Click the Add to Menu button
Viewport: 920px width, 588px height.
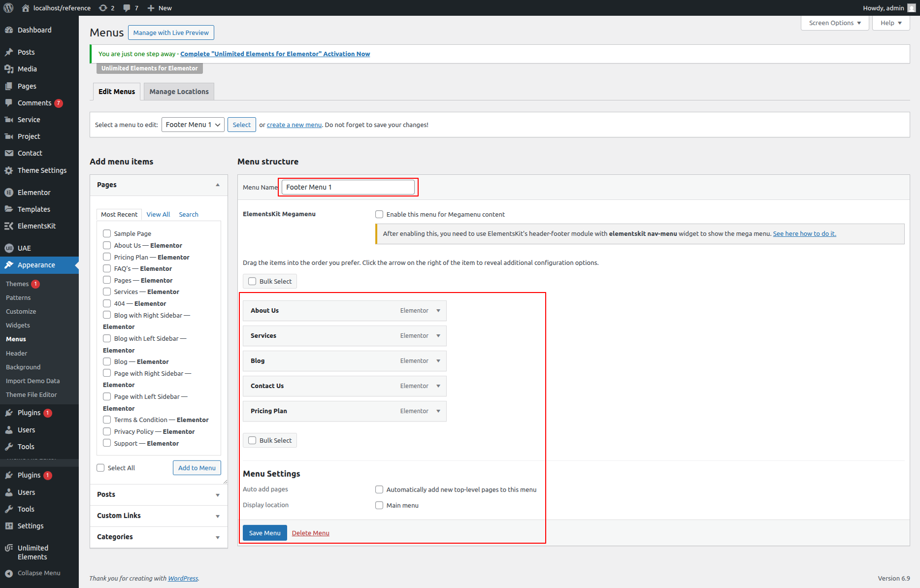click(x=197, y=468)
